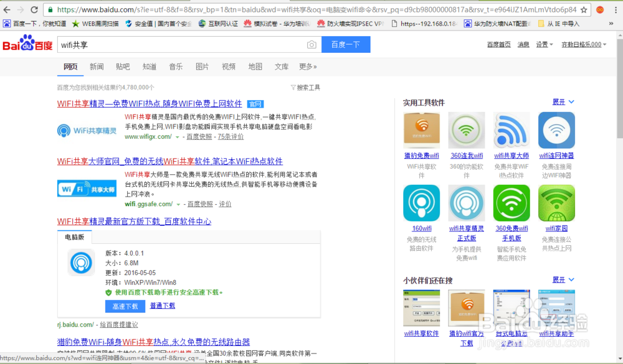Image resolution: width=623 pixels, height=364 pixels.
Task: Click the browser forward arrow
Action: tap(21, 9)
